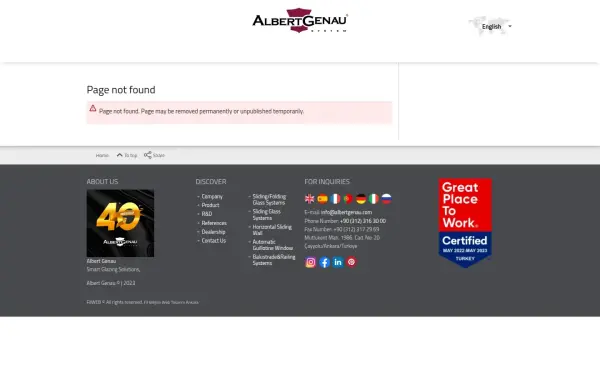Open Balustrade&Railing Systems link
This screenshot has width=600, height=375.
point(274,260)
